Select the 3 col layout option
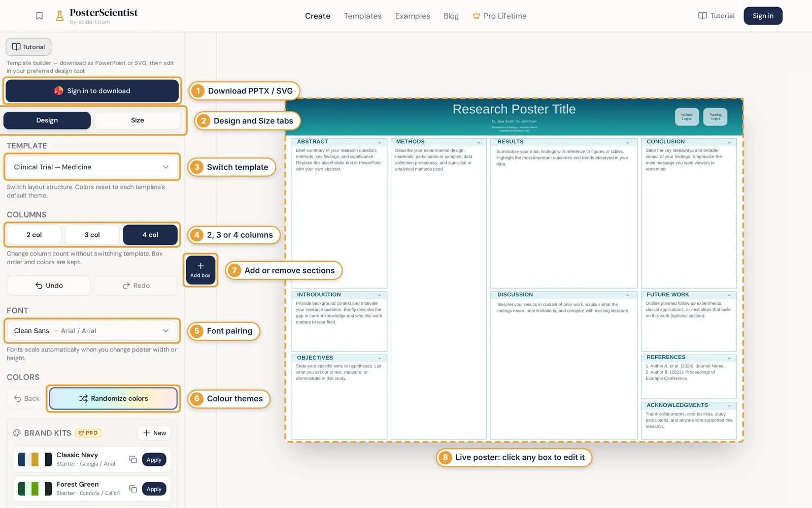The image size is (812, 508). pyautogui.click(x=92, y=235)
